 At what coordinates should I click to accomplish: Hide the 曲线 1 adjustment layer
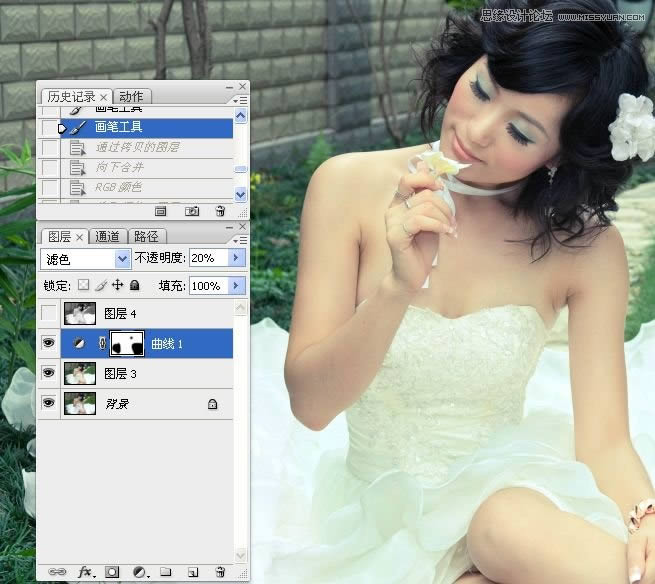(49, 344)
